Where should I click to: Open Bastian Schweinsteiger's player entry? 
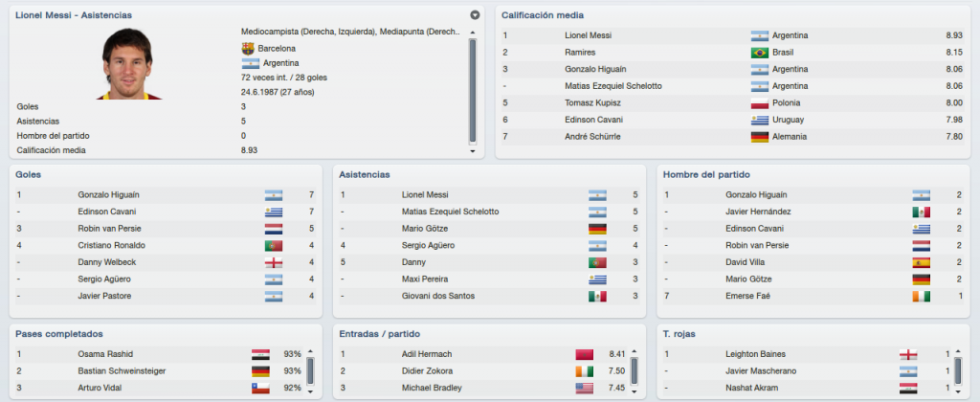122,371
